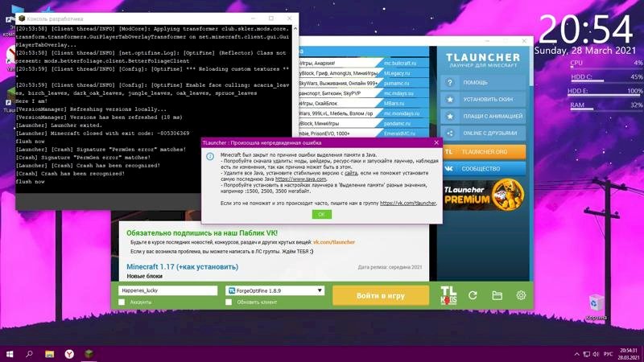This screenshot has height=362, width=644.
Task: Open Yandex Browser from the taskbar
Action: coord(70,353)
